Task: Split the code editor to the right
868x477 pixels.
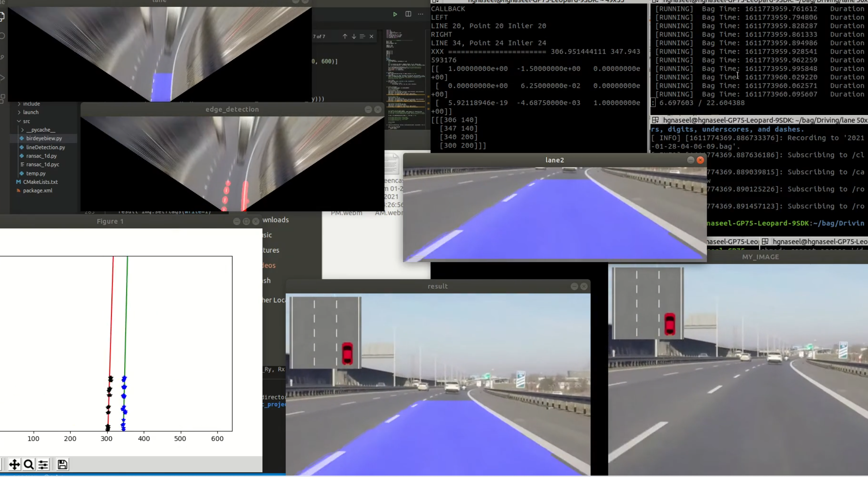Action: click(408, 14)
